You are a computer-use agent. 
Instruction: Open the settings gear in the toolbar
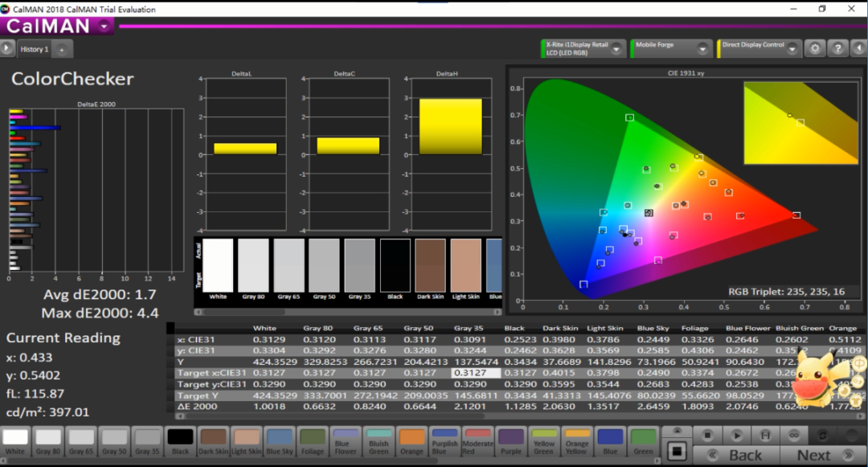click(x=815, y=48)
